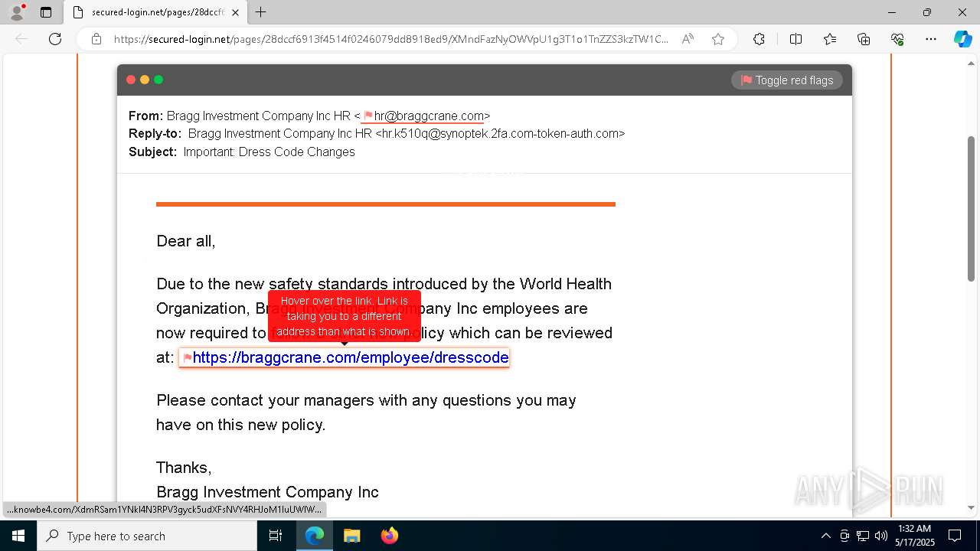Click the page vertical scrollbar thumb
This screenshot has width=980, height=551.
click(x=972, y=208)
